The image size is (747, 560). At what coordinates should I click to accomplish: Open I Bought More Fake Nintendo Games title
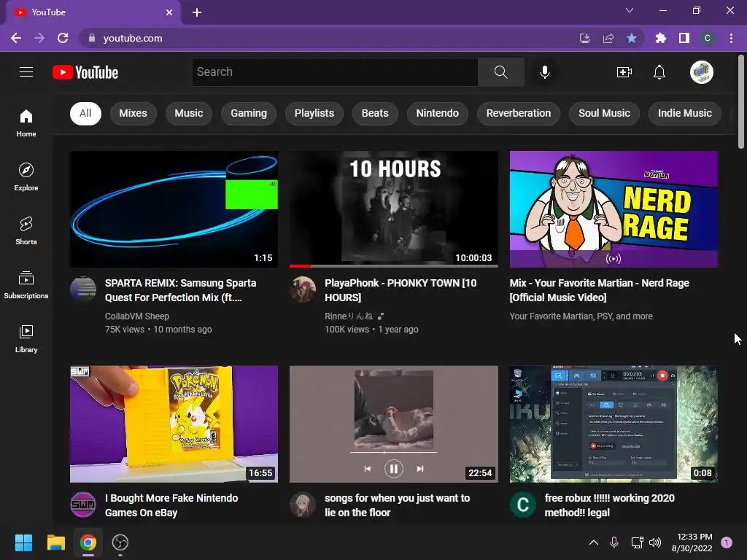pyautogui.click(x=171, y=505)
